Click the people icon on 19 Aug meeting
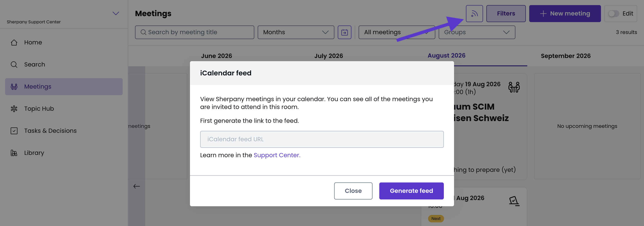Screen dimensions: 644x226 (x=514, y=87)
